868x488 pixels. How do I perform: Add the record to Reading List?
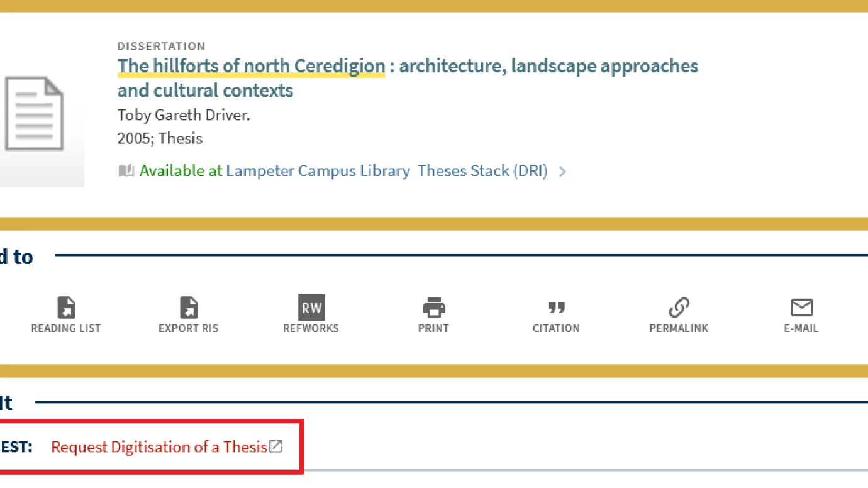tap(66, 308)
